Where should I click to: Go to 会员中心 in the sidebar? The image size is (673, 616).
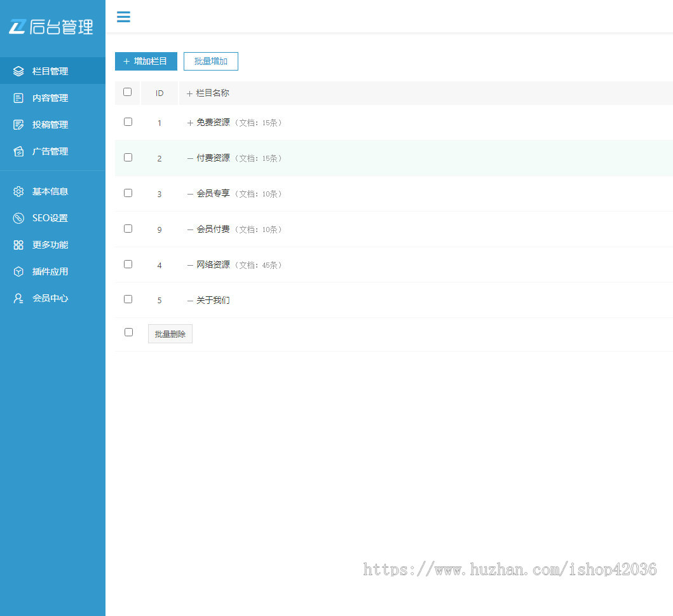click(50, 298)
